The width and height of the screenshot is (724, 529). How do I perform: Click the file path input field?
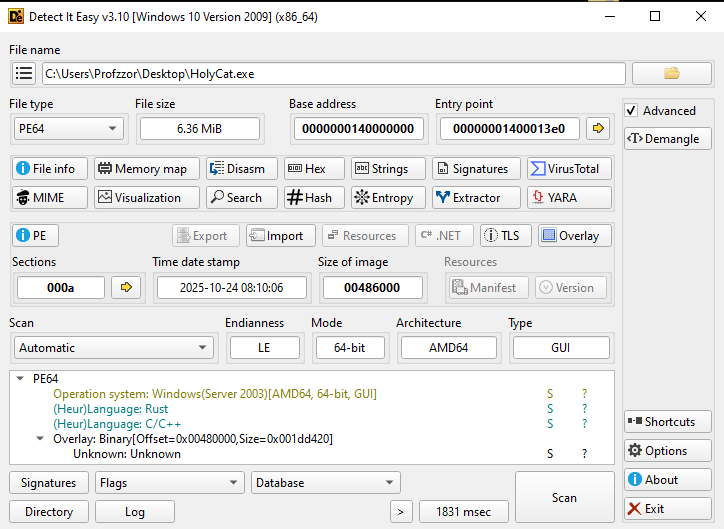pos(333,74)
